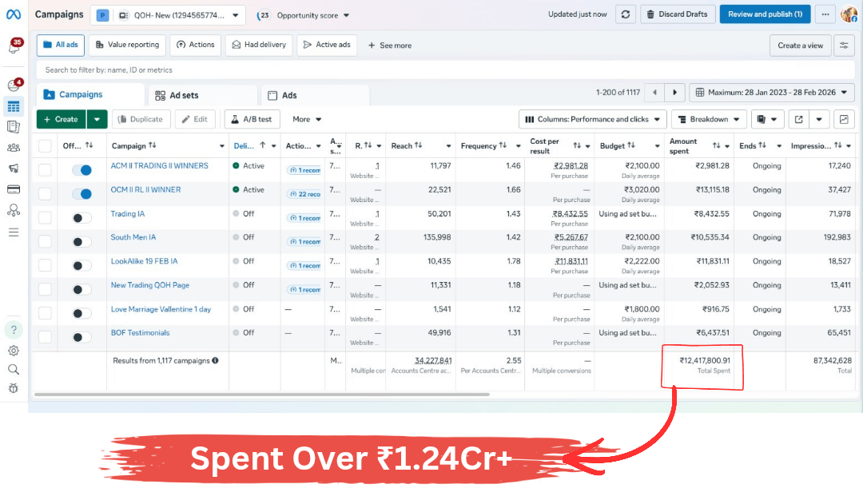Open billing card icon in sidebar
Image resolution: width=863 pixels, height=504 pixels.
coord(14,189)
